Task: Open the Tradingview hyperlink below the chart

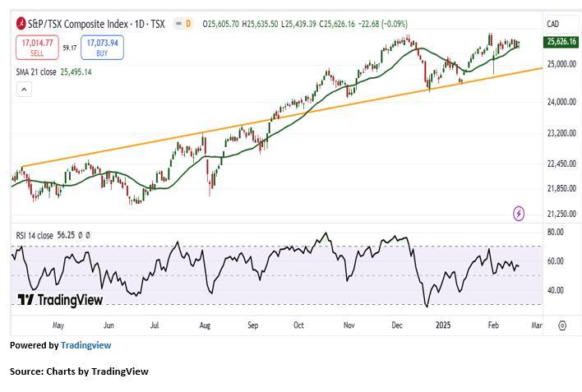Action: [85, 345]
